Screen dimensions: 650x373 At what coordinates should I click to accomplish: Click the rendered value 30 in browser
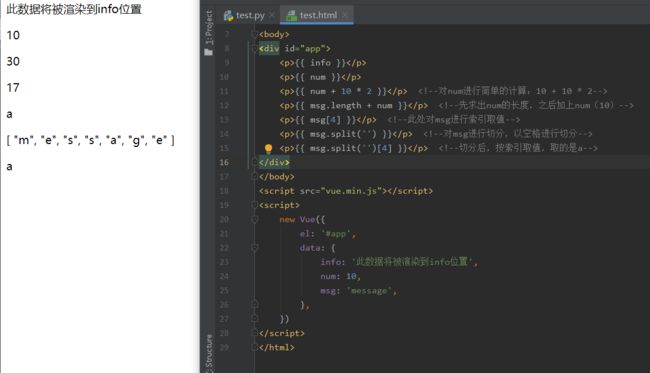coord(13,61)
